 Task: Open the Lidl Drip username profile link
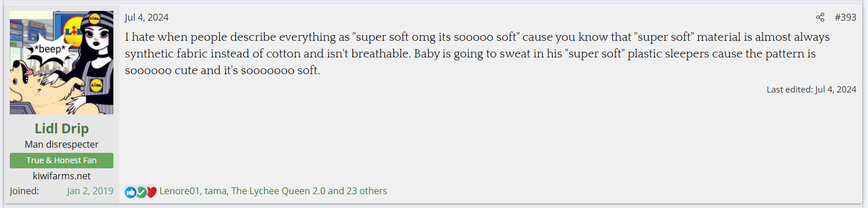62,128
